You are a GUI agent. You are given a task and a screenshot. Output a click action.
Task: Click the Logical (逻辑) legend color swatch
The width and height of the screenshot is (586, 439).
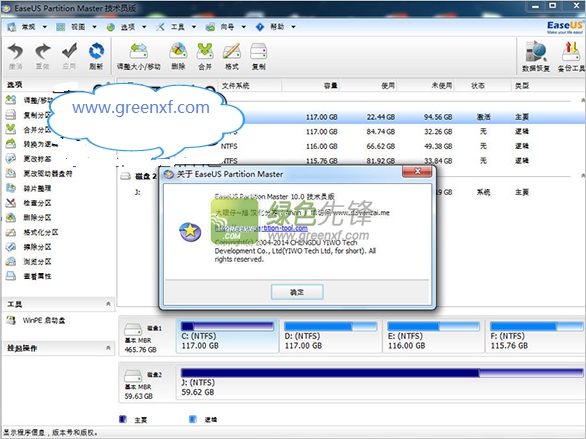[x=193, y=419]
